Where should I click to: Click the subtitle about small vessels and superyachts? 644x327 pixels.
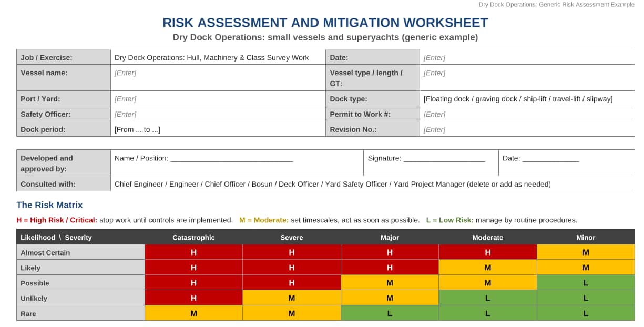(x=325, y=37)
